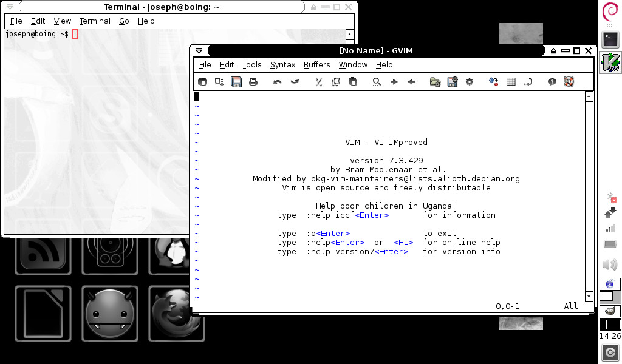The width and height of the screenshot is (622, 364).
Task: Click the Copy icon in GVIM toolbar
Action: [335, 81]
